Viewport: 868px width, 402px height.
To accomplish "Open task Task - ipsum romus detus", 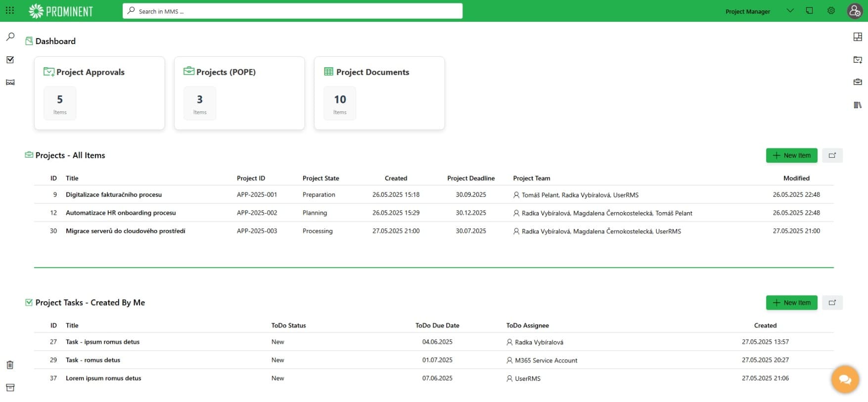I will tap(102, 342).
